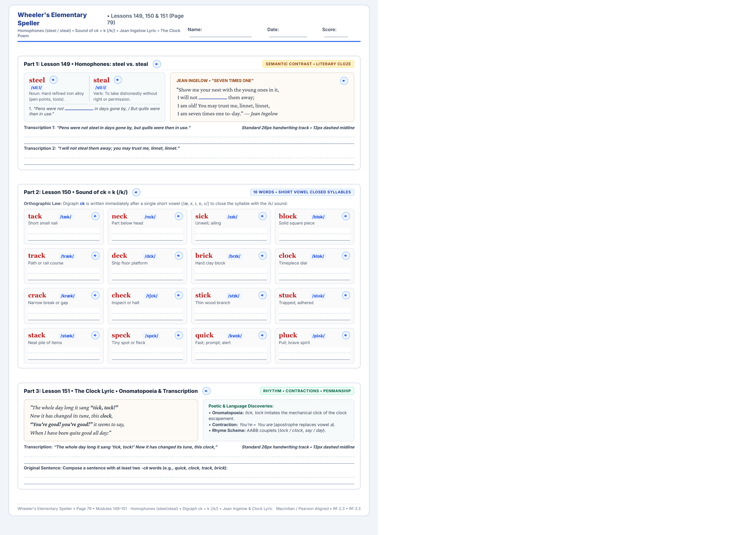Play pronunciation of the word steal
756x535 pixels.
click(x=118, y=80)
